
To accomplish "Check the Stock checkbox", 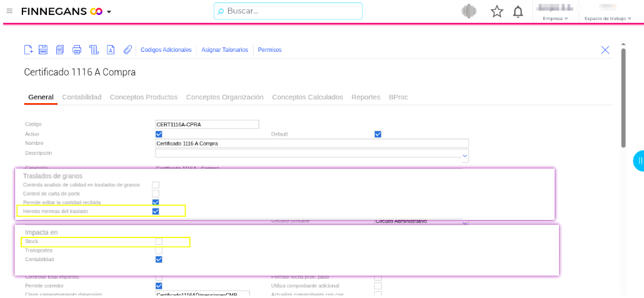I will tap(159, 241).
